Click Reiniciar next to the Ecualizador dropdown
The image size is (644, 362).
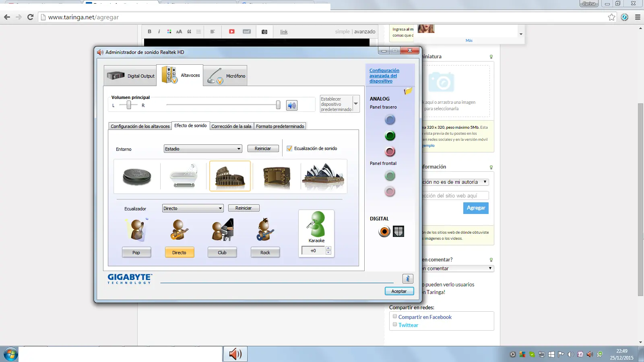244,208
